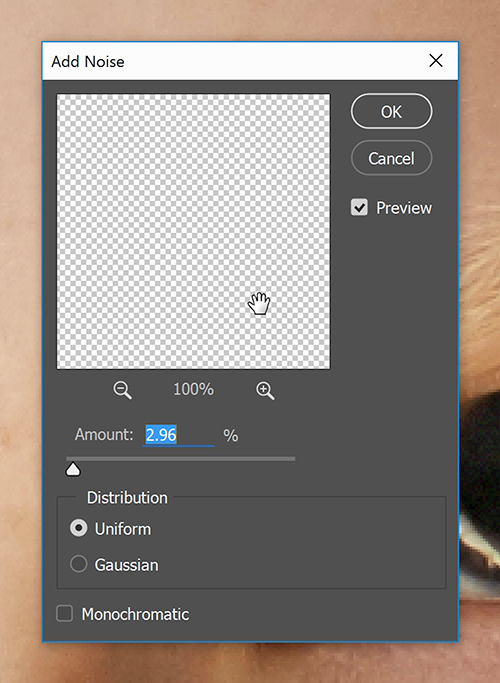The width and height of the screenshot is (500, 683).
Task: Disable the Preview checkbox
Action: pos(359,207)
